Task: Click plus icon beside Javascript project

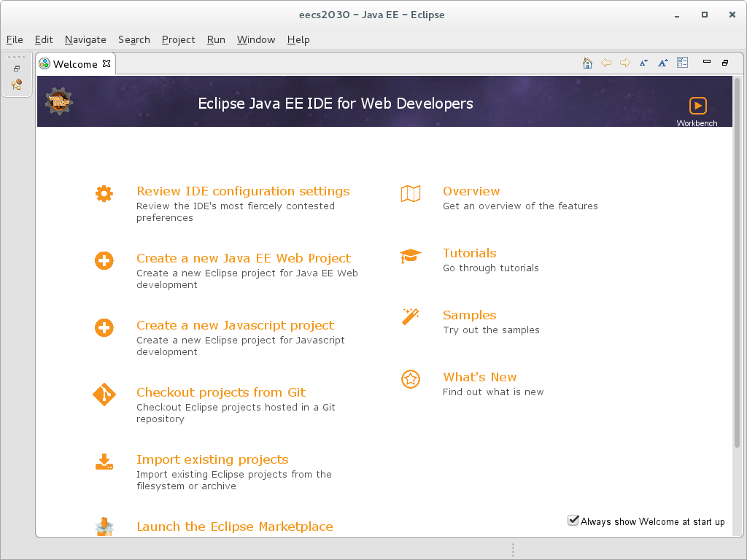Action: 104,327
